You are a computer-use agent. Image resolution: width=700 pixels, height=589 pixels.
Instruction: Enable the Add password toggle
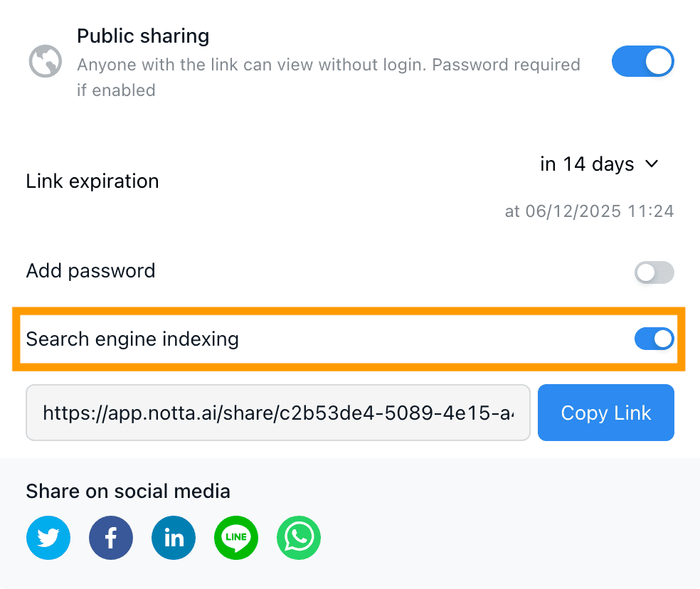click(654, 272)
